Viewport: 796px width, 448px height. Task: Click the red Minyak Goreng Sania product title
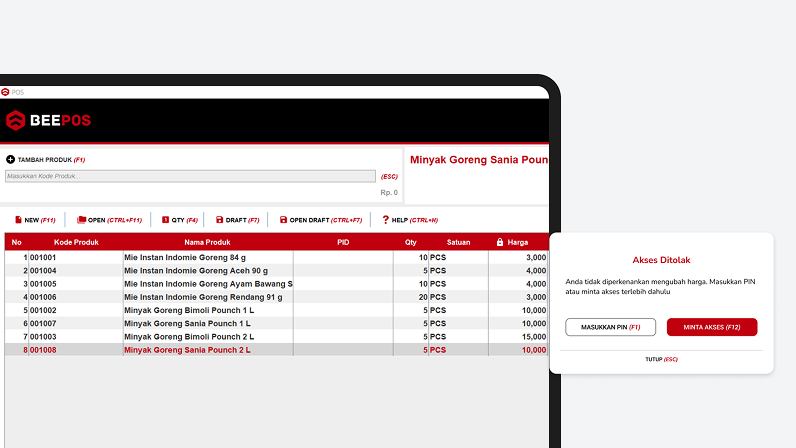pos(479,160)
